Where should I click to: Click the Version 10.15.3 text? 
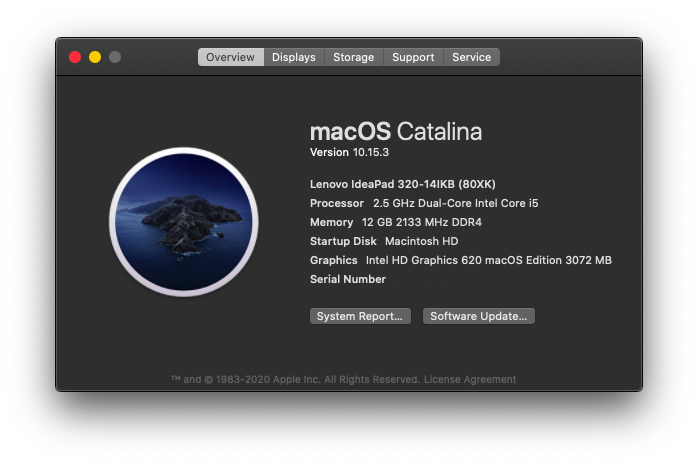(x=349, y=152)
